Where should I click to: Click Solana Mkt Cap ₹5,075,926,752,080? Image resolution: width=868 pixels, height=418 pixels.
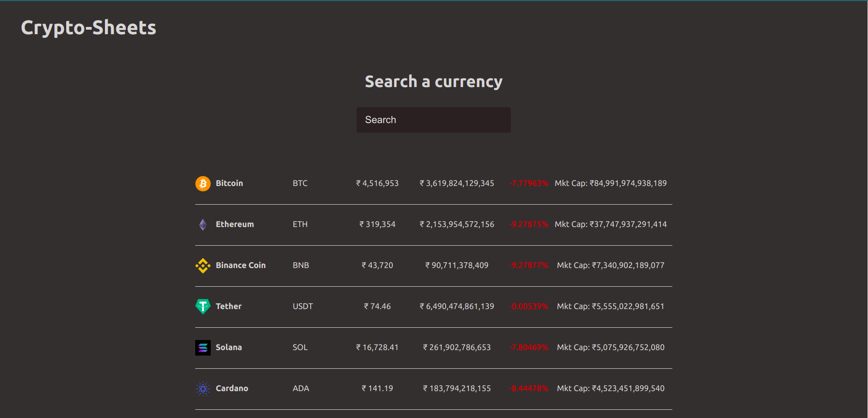pos(611,347)
